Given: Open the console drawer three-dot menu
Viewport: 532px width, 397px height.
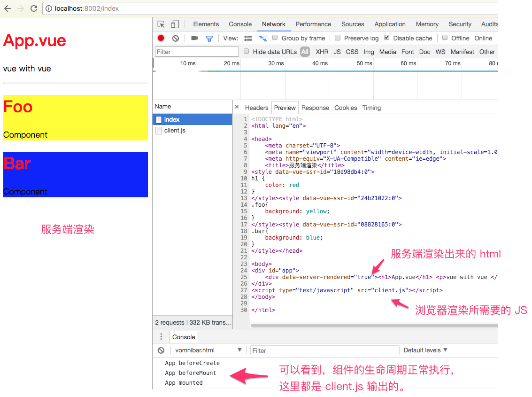Looking at the screenshot, I should [x=161, y=337].
